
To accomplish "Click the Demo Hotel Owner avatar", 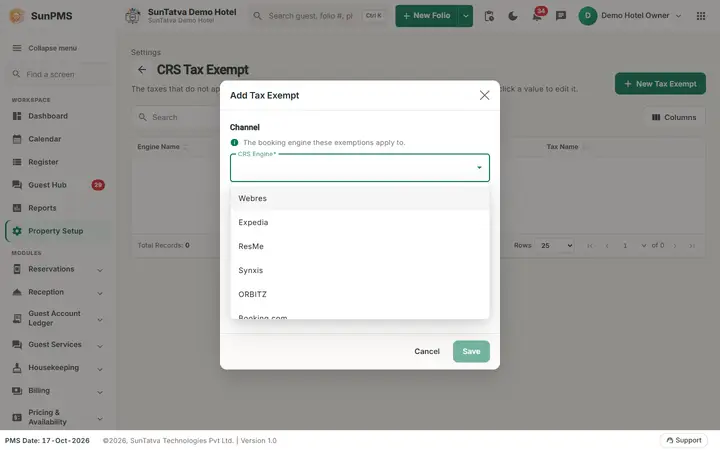I will tap(587, 16).
